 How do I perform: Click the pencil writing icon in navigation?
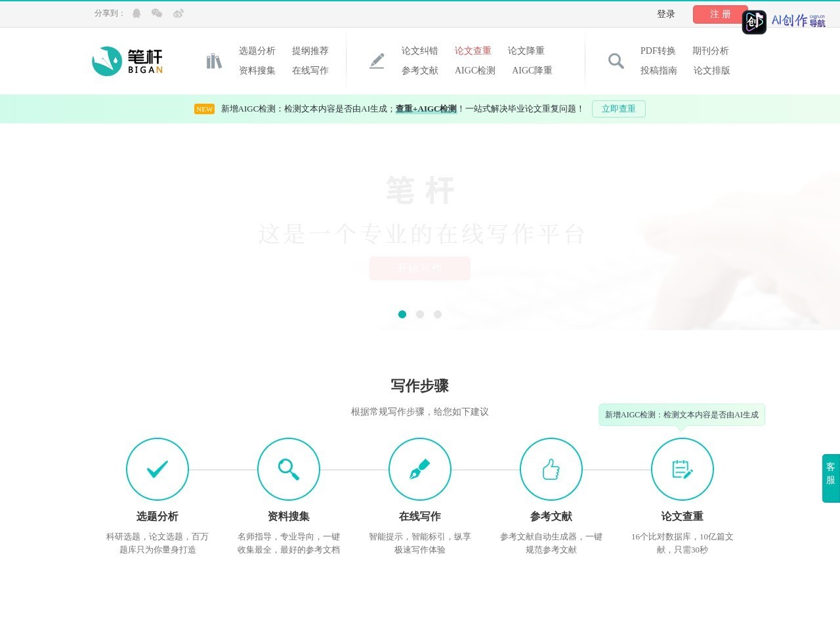click(x=377, y=61)
